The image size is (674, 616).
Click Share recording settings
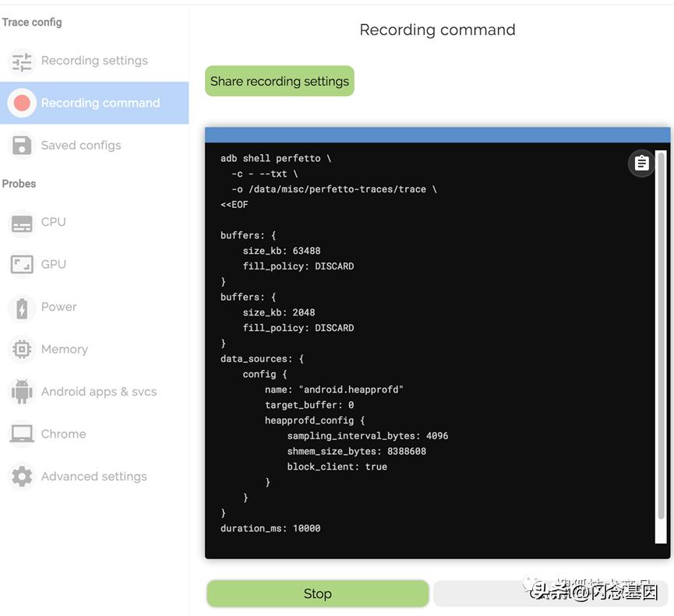point(279,80)
